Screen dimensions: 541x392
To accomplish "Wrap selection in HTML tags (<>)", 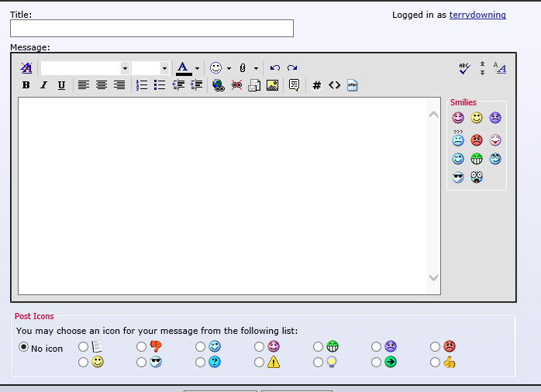I will point(334,84).
